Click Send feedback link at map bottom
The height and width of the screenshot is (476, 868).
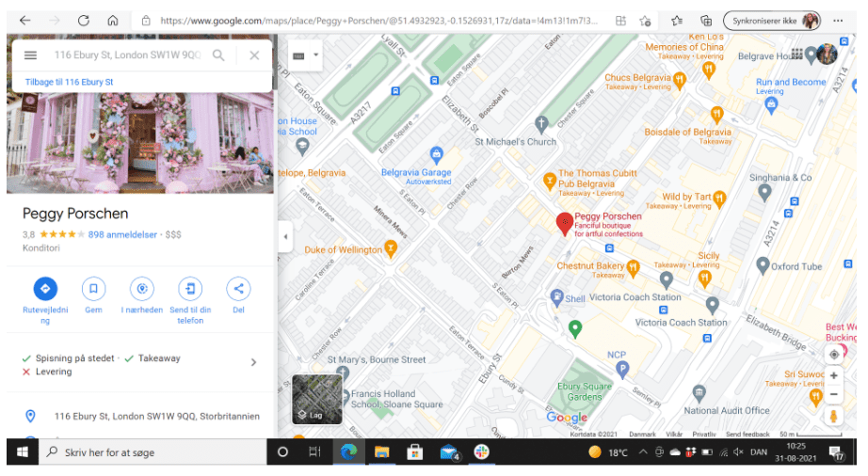click(747, 435)
